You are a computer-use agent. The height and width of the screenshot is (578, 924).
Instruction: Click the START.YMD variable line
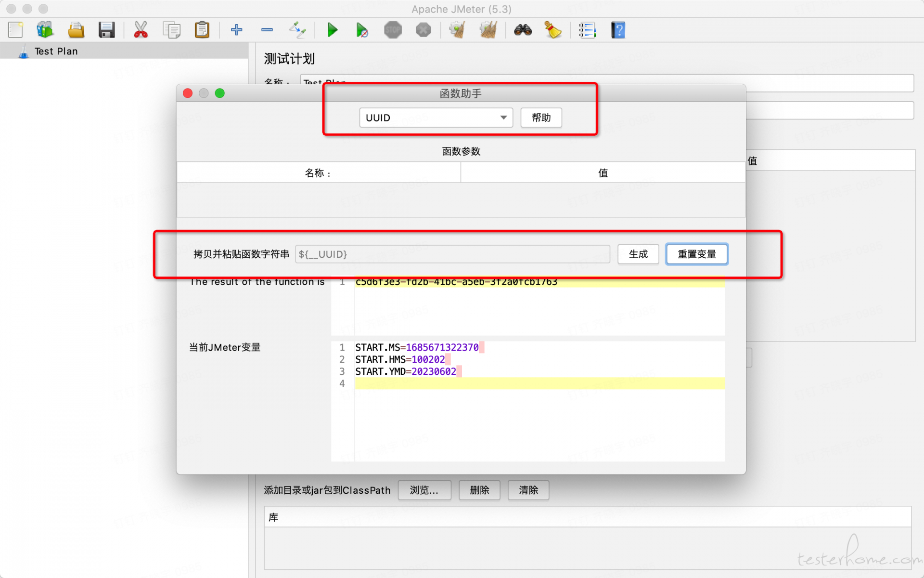click(406, 371)
